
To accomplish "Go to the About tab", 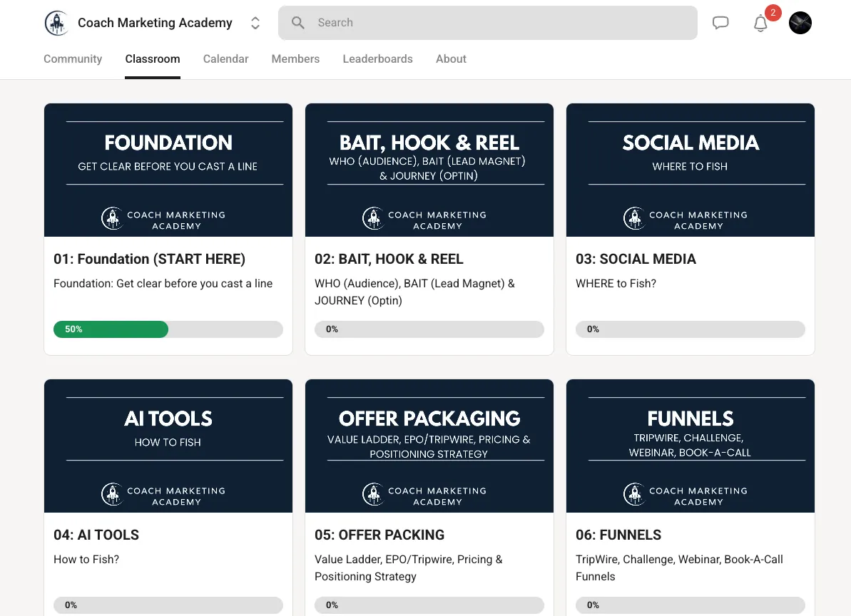I will point(451,58).
